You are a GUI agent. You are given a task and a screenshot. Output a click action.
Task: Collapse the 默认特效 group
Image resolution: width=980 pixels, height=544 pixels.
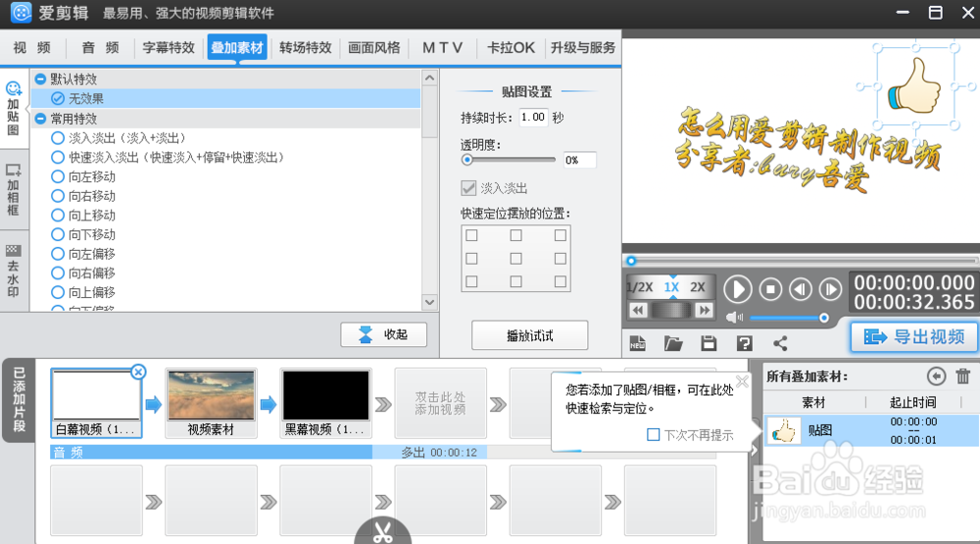(40, 79)
